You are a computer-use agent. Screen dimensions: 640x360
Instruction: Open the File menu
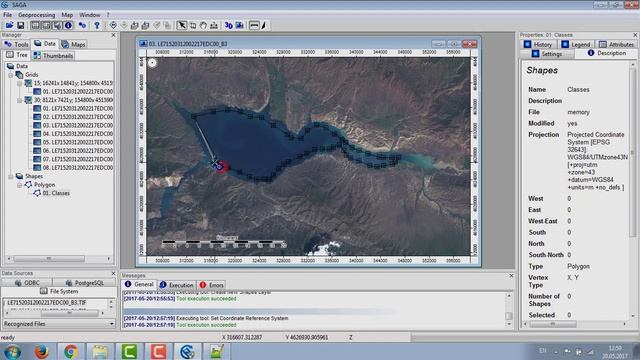(7, 15)
